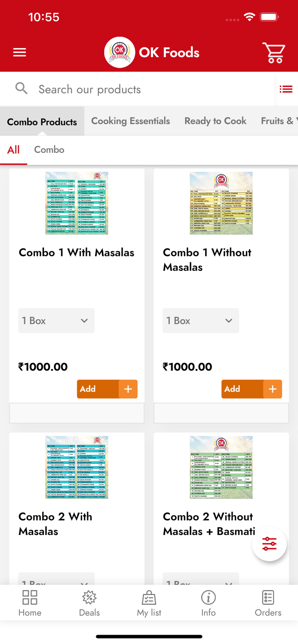
Task: Open Combo 1 Without Masalas product image
Action: click(x=221, y=203)
